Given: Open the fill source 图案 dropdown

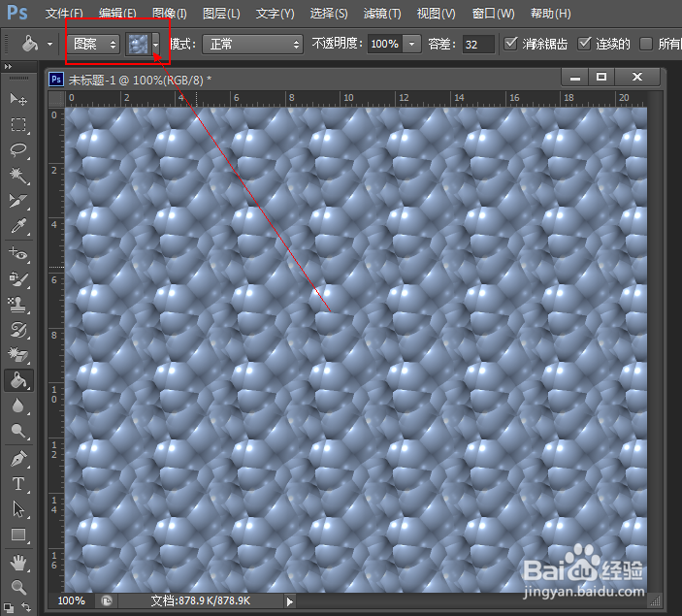Looking at the screenshot, I should pos(93,44).
